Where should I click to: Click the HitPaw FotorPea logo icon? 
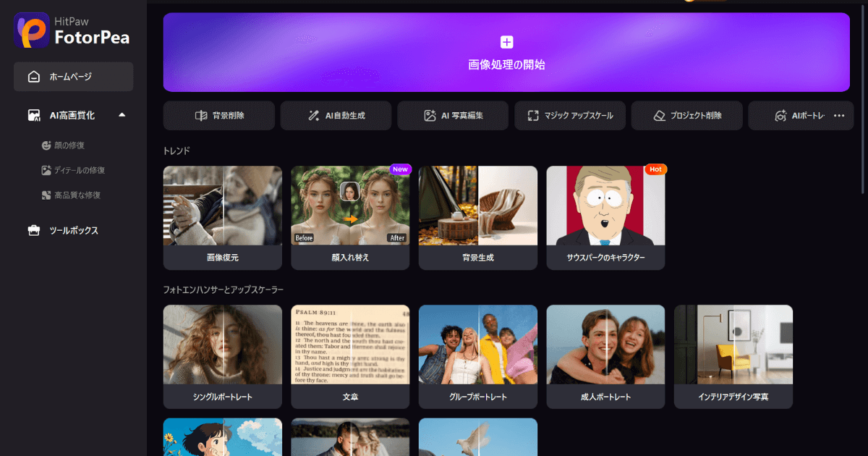(32, 30)
